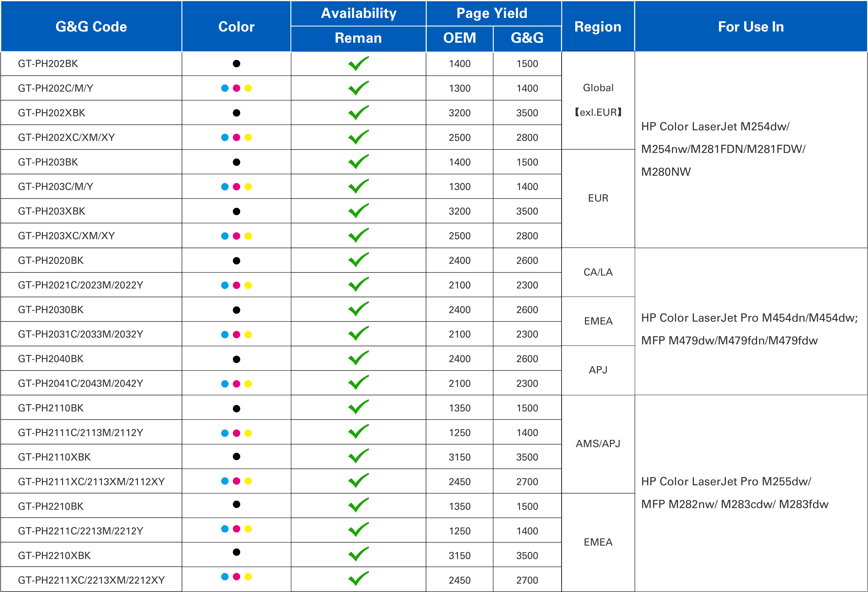Click the Color column header
Viewport: 868px width, 592px height.
[236, 26]
